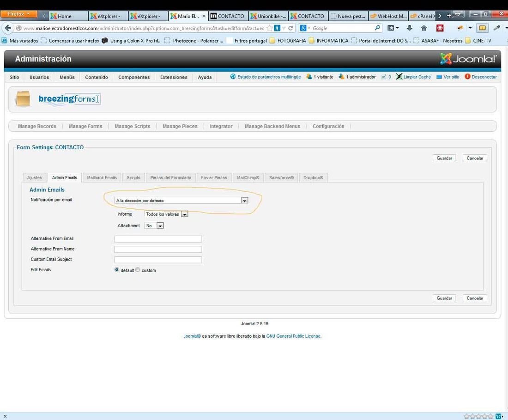Image resolution: width=508 pixels, height=420 pixels.
Task: Click the Manage Pieces link
Action: coord(180,127)
